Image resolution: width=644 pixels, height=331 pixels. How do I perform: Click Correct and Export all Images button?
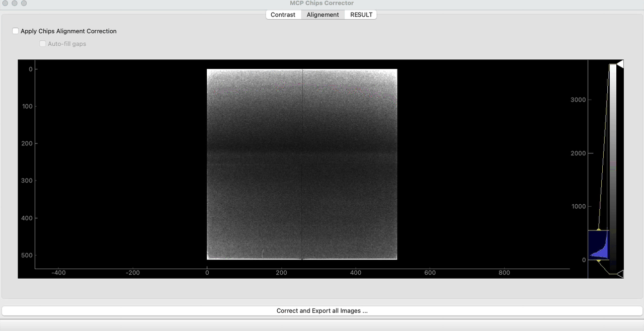coord(322,311)
